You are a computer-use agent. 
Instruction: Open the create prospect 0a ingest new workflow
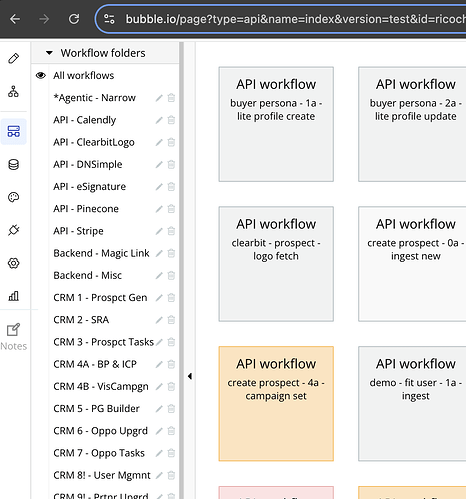tap(412, 264)
